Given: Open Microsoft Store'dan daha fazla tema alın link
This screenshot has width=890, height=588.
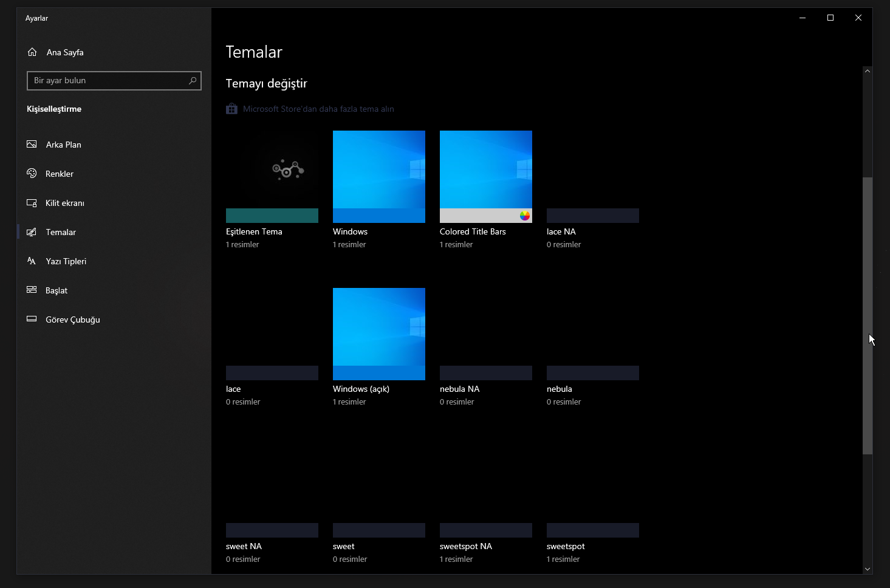Looking at the screenshot, I should click(x=318, y=109).
